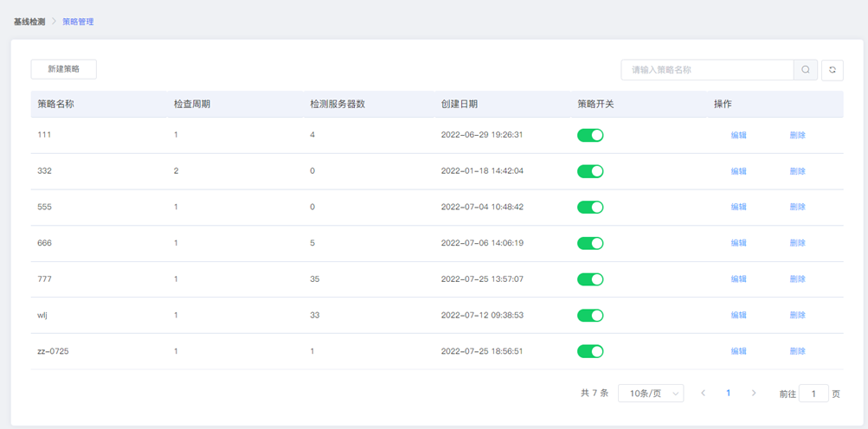Delete the zz-0725 policy
Viewport: 868px width, 429px height.
pyautogui.click(x=798, y=351)
